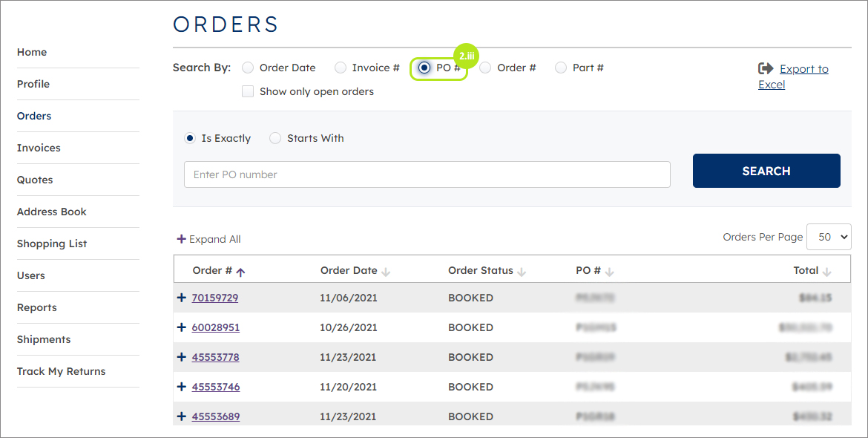868x438 pixels.
Task: Open Shopping List in the sidebar
Action: [x=52, y=243]
